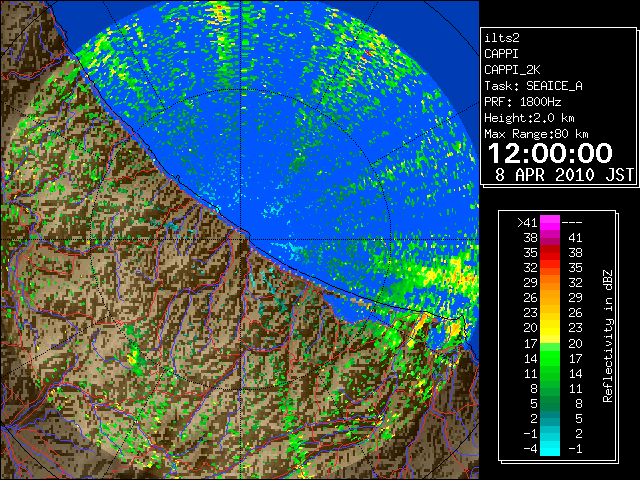The width and height of the screenshot is (640, 480).
Task: Click the Reflectivity in dBZ axis label
Action: [607, 336]
